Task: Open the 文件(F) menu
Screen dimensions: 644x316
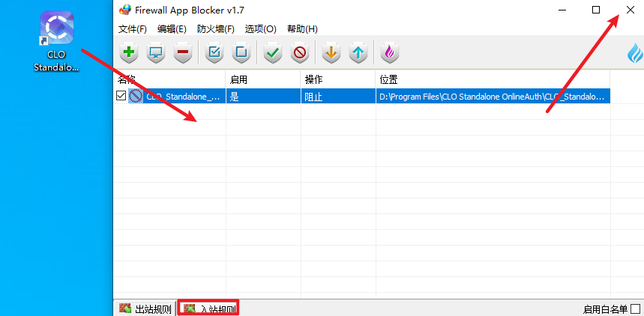Action: [x=133, y=29]
